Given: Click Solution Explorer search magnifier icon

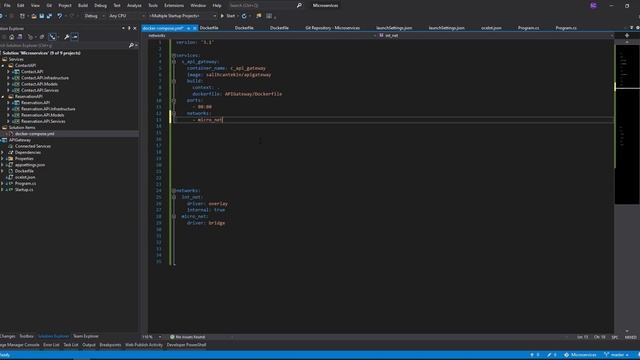Looking at the screenshot, I should (x=131, y=45).
